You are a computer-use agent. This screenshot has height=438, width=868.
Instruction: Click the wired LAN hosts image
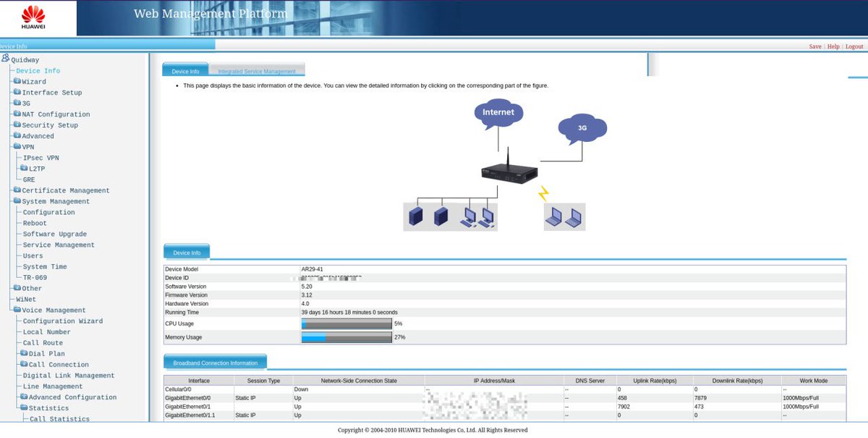(451, 216)
